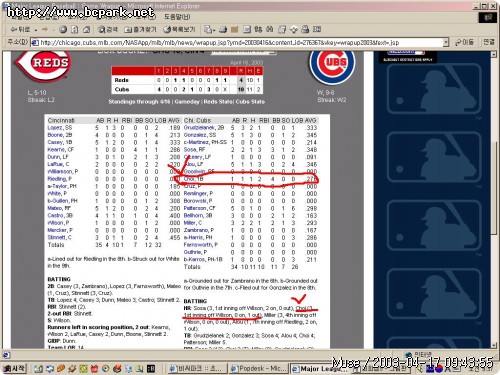
Task: Open player link Williamson, P
Action: tap(63, 172)
